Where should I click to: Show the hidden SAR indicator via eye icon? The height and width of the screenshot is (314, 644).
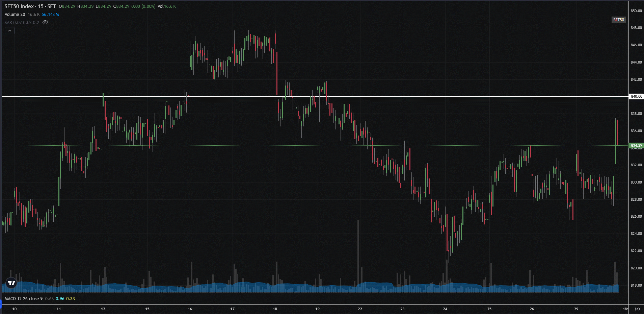tap(45, 22)
